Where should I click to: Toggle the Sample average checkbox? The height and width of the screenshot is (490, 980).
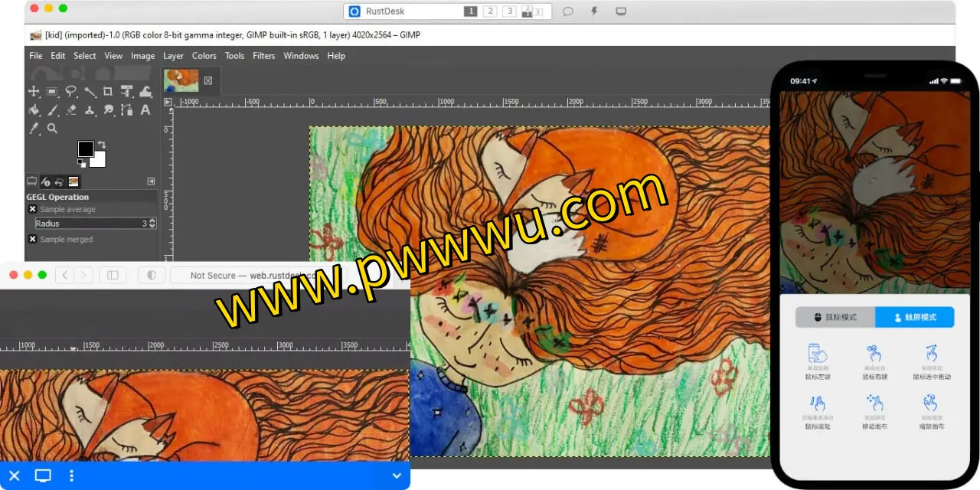tap(32, 209)
